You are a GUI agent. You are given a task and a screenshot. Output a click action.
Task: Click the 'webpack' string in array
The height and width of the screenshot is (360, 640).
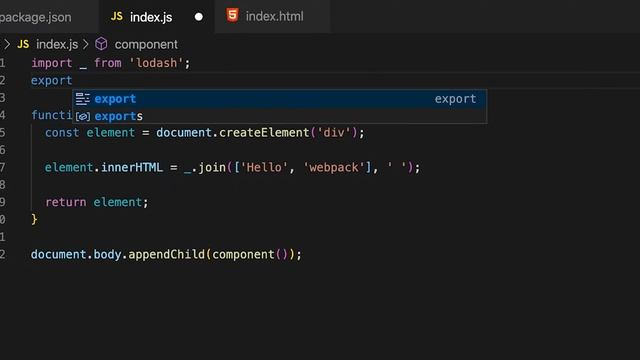[x=333, y=167]
